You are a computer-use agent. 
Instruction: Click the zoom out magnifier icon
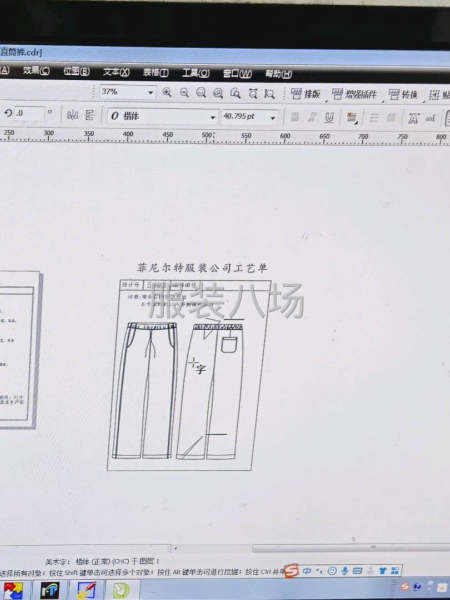[184, 93]
